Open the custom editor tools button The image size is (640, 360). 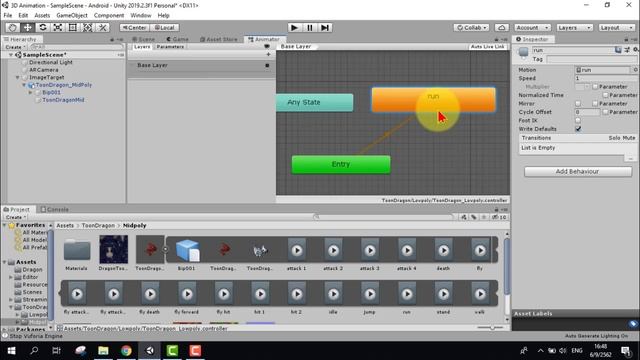[x=102, y=27]
